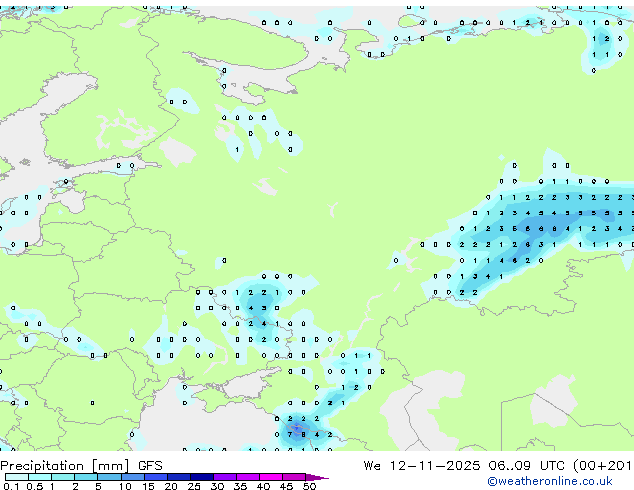Image resolution: width=634 pixels, height=490 pixels.
Task: Click the '0.5' legend scale label
Action: [35, 486]
